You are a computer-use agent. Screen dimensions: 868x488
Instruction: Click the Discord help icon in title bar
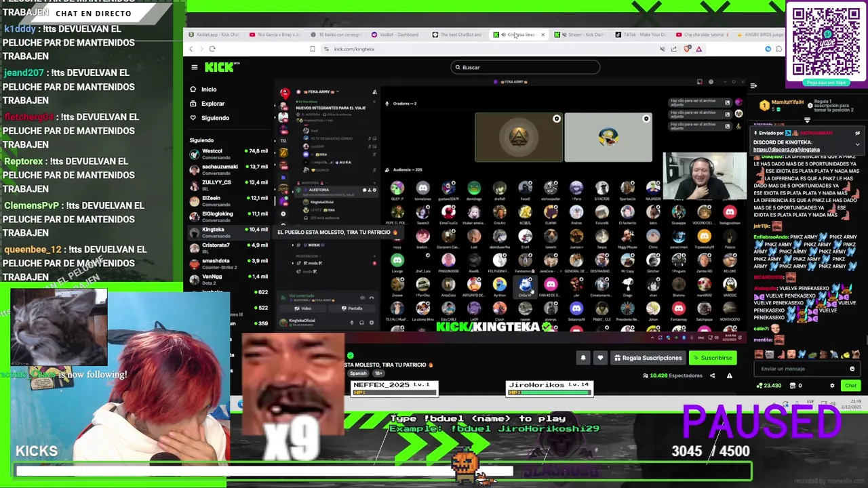click(x=710, y=82)
